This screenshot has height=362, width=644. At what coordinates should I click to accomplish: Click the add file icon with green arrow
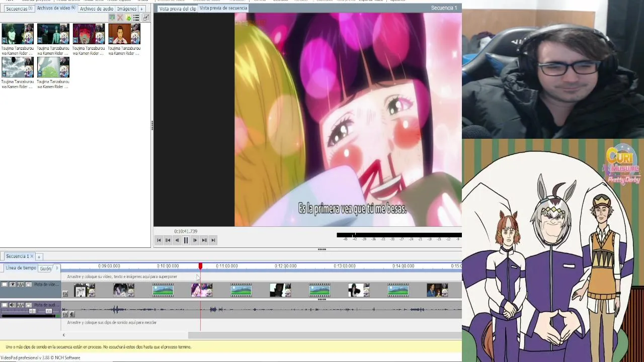(128, 18)
